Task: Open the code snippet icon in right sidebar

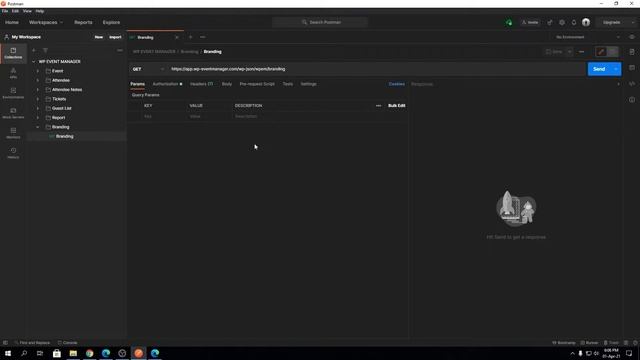Action: point(632,84)
